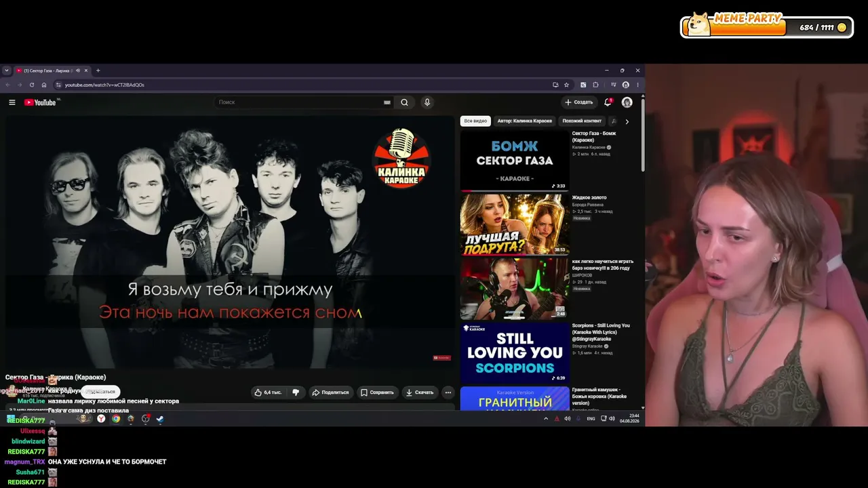Screen dimensions: 868x488
Task: Open the Chrome taskbar icon
Action: [x=116, y=419]
